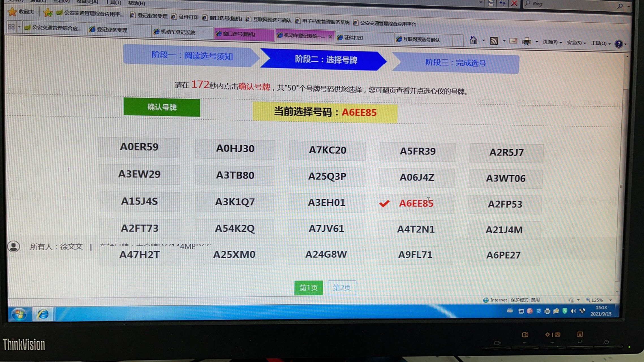Click the 125% zoom level control
The height and width of the screenshot is (362, 644).
point(597,300)
